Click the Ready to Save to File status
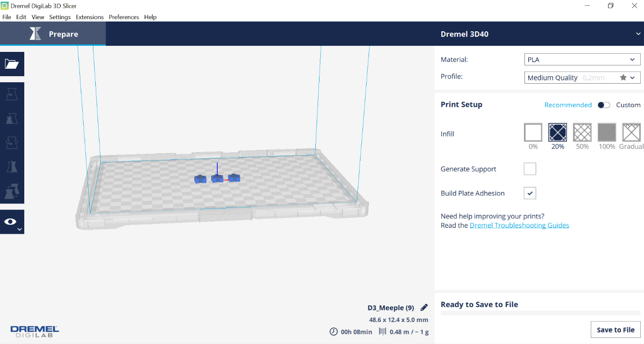 479,305
